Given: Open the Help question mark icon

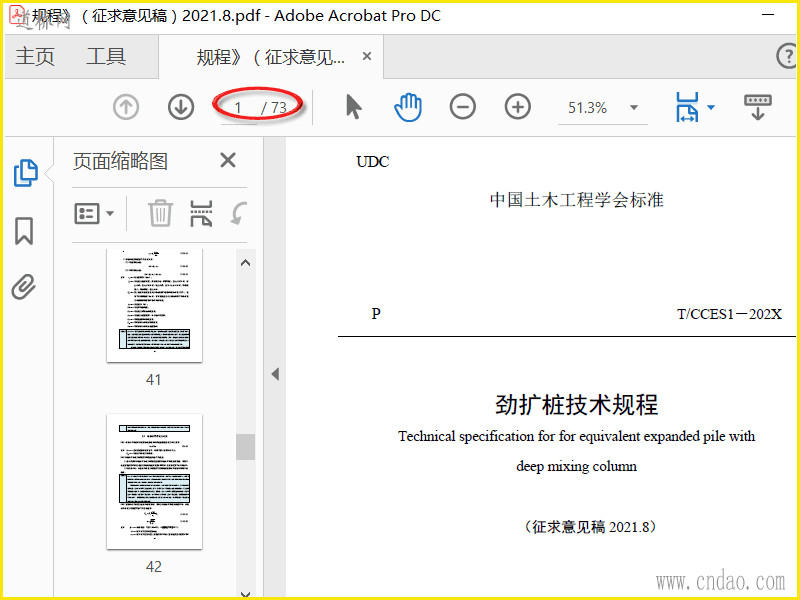Looking at the screenshot, I should [x=787, y=56].
